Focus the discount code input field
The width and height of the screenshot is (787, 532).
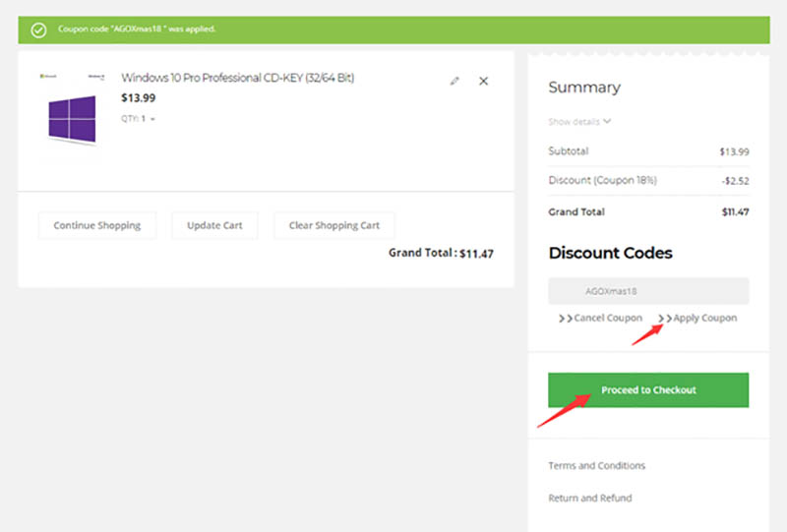pos(648,291)
